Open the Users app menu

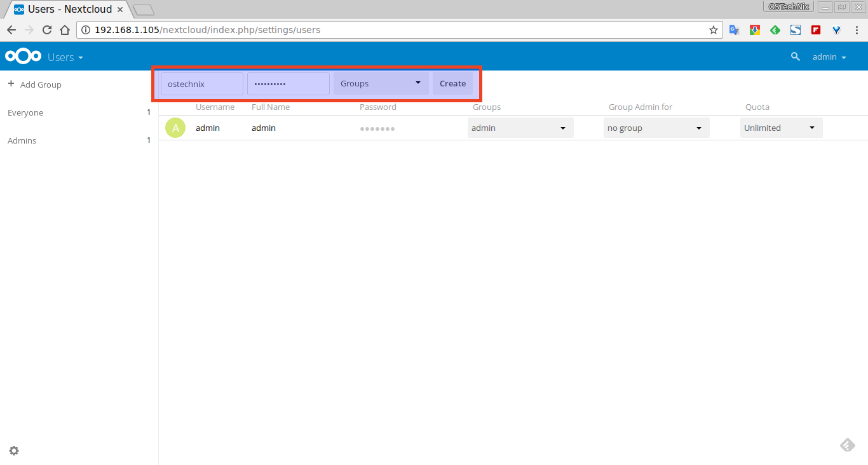pos(65,57)
